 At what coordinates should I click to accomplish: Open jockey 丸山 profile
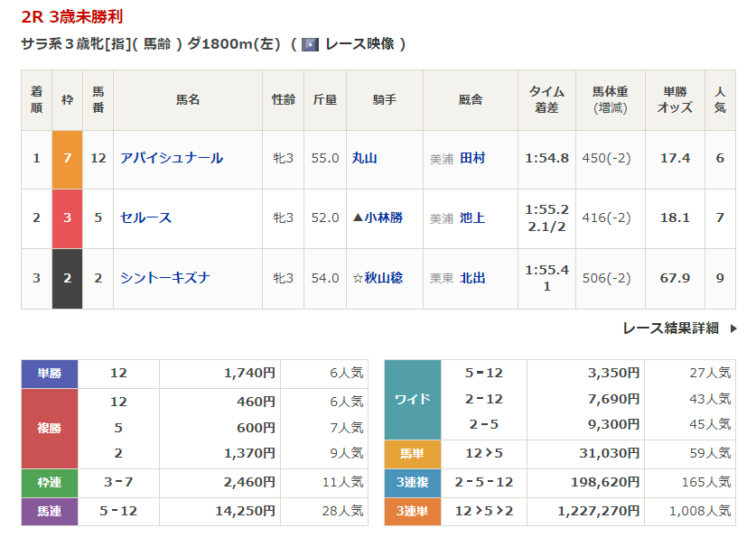click(365, 158)
